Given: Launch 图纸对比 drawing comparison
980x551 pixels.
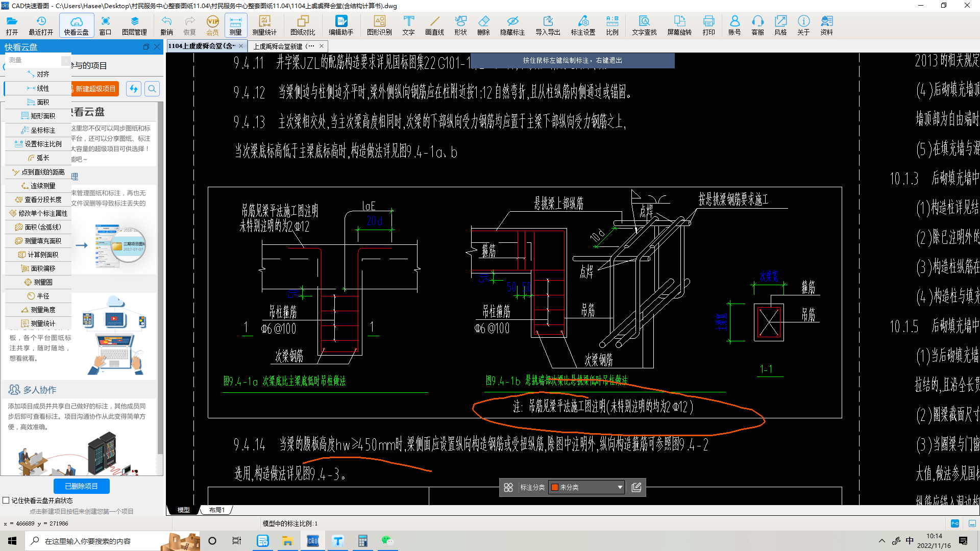Looking at the screenshot, I should coord(303,25).
